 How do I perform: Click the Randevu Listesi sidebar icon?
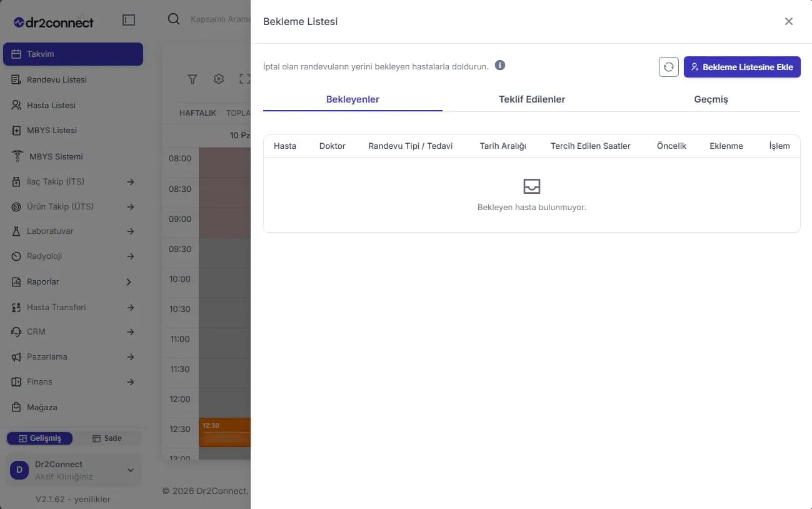click(16, 79)
